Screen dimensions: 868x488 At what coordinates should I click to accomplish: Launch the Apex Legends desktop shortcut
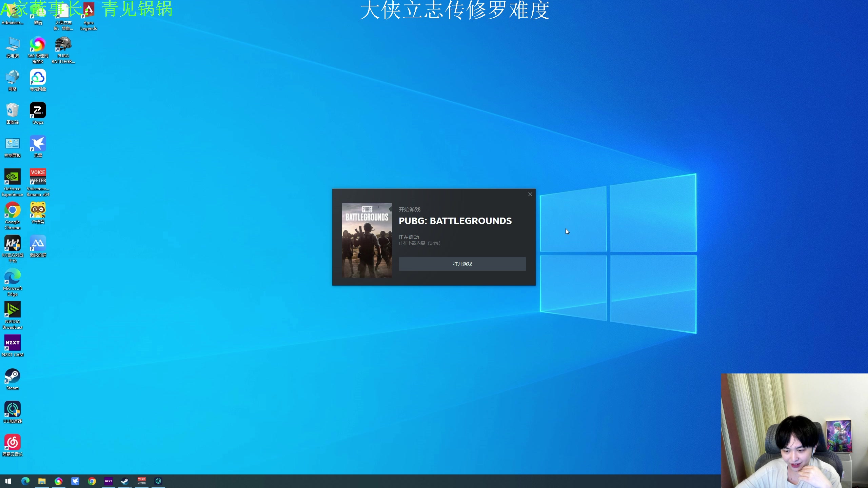[88, 16]
